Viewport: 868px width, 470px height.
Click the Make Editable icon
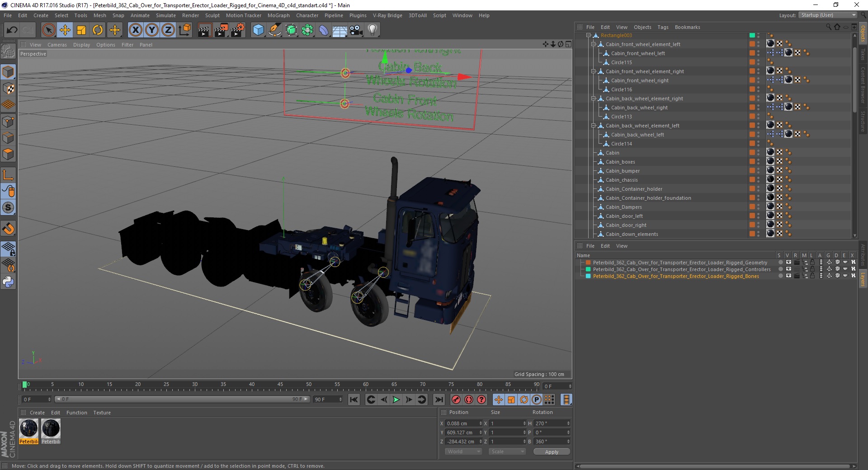pyautogui.click(x=8, y=52)
